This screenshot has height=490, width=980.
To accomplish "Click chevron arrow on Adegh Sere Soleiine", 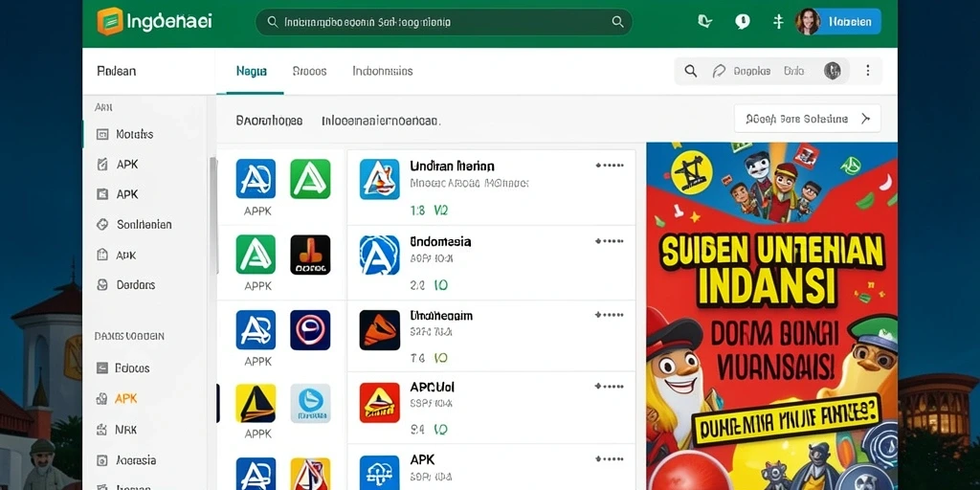I will 865,119.
